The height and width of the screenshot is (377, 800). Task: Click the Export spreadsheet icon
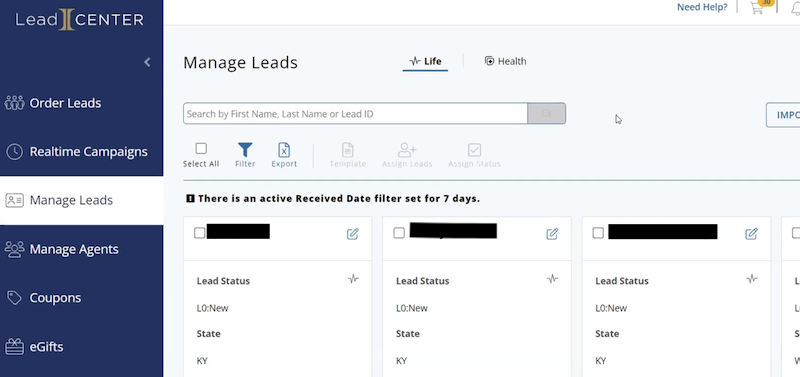click(284, 149)
